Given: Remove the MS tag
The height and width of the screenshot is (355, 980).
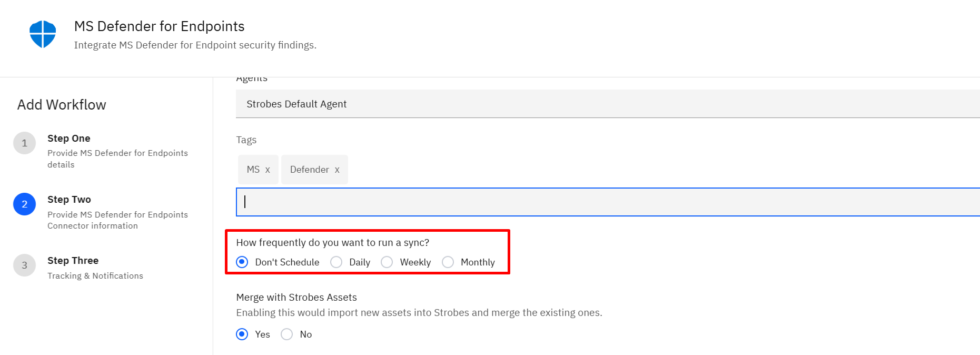Looking at the screenshot, I should click(x=268, y=170).
